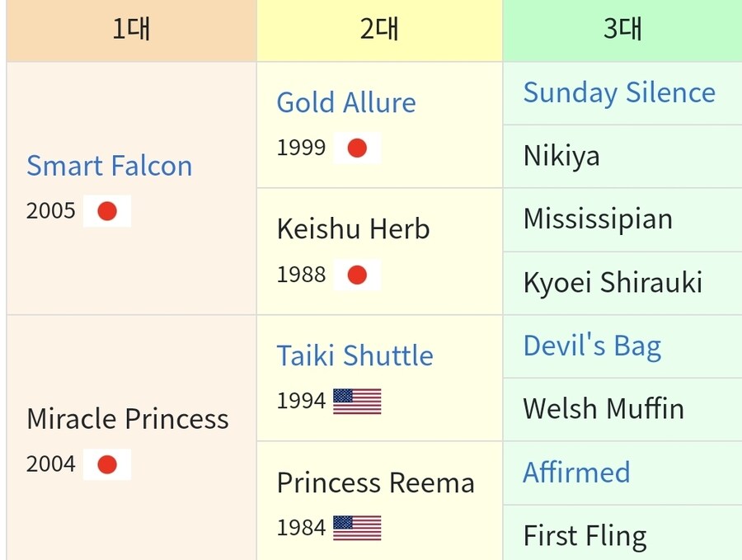Follow the Taiki Shuttle link
This screenshot has width=742, height=560.
point(355,355)
